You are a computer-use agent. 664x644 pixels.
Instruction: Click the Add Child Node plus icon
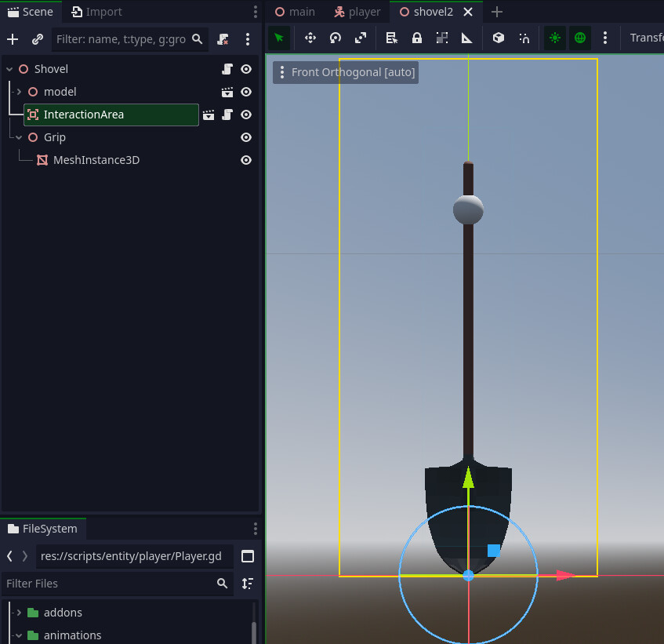(13, 39)
